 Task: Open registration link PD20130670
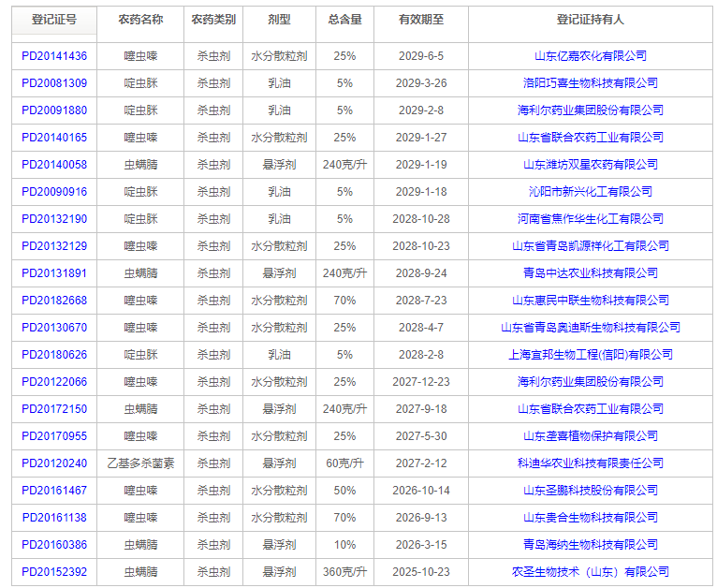[x=54, y=328]
